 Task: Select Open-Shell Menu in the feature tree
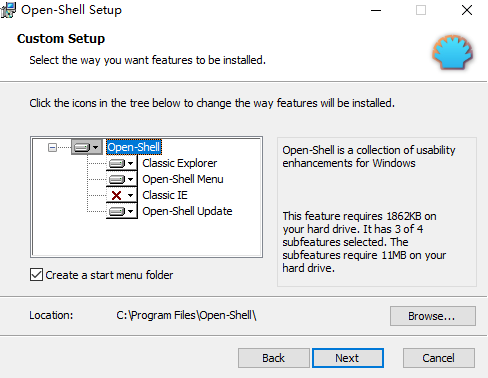(183, 179)
